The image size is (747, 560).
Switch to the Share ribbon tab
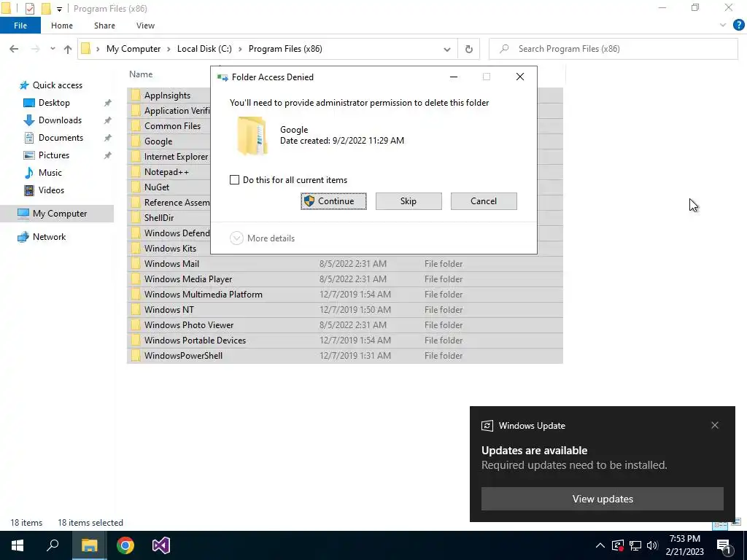click(104, 26)
